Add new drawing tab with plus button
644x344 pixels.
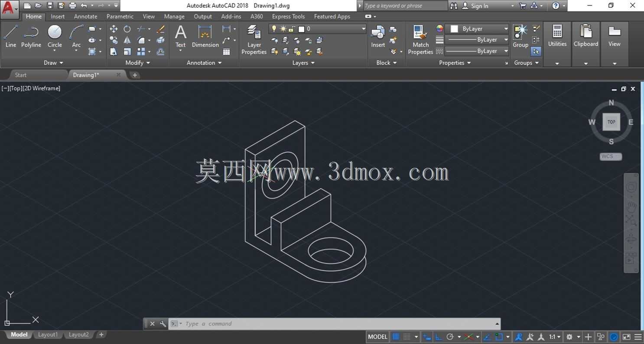click(x=135, y=75)
